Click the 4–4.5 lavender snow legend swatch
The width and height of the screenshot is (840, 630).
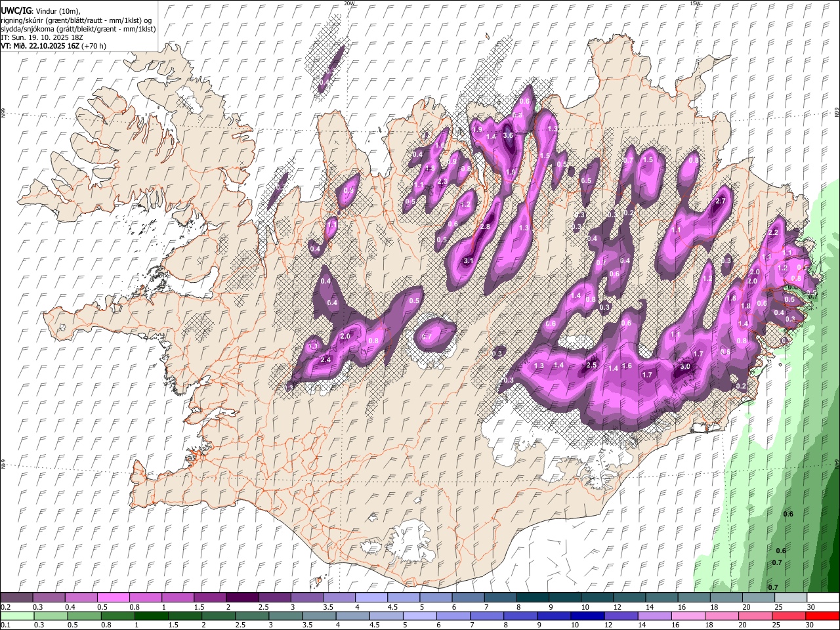[371, 598]
